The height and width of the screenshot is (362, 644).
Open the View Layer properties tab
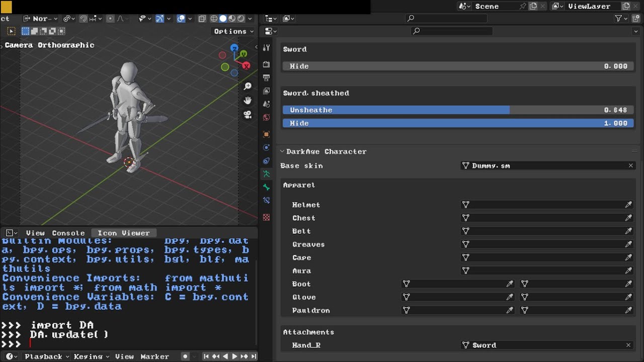[267, 90]
